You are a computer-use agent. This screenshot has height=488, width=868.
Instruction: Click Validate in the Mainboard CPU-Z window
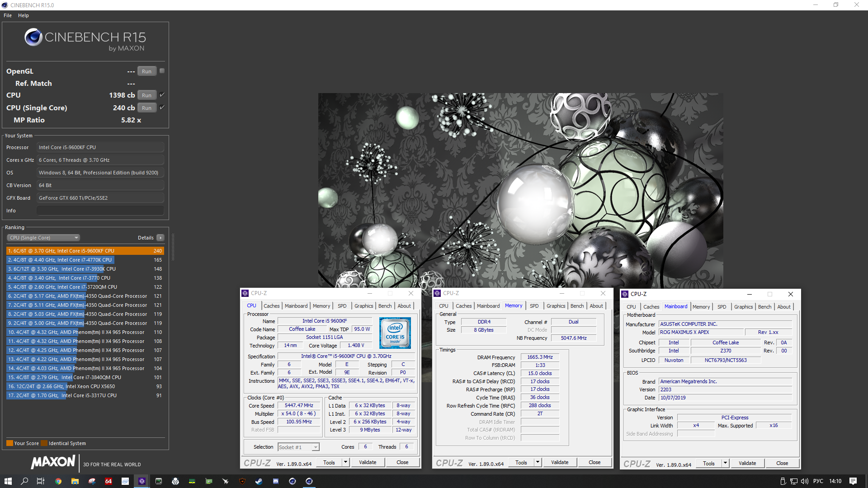click(x=747, y=463)
